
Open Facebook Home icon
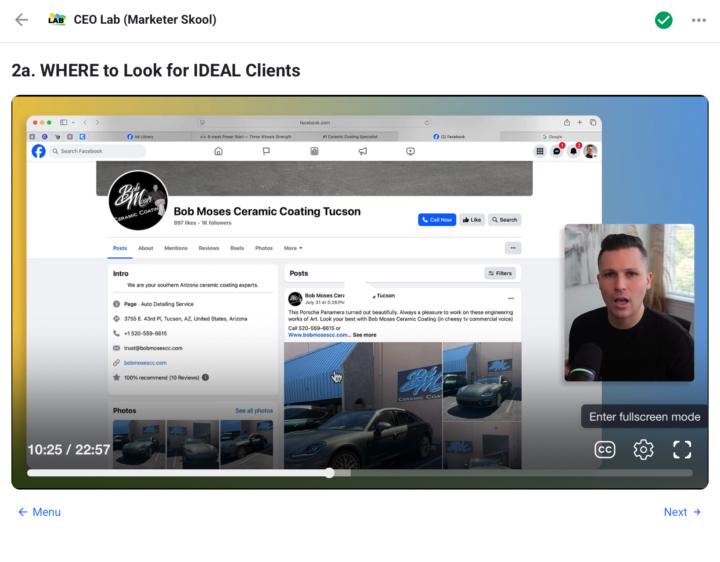(219, 151)
